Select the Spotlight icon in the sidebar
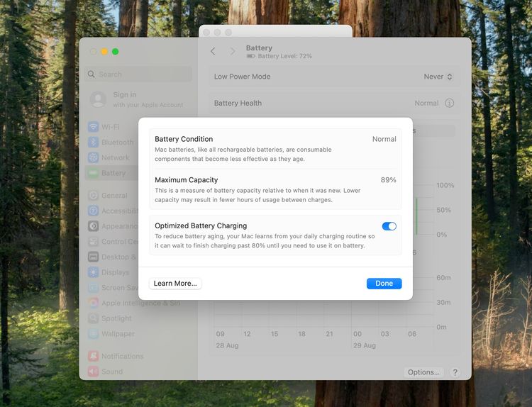This screenshot has width=532, height=407. click(94, 318)
